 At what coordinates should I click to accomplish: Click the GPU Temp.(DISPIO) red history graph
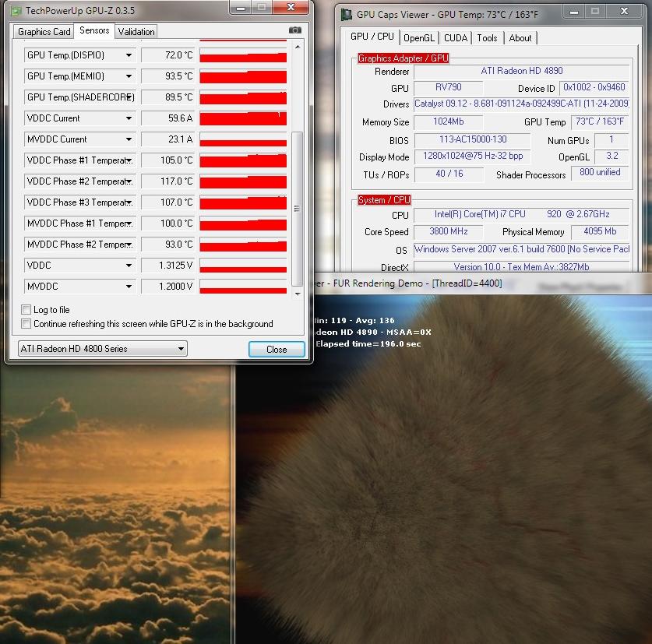(243, 55)
